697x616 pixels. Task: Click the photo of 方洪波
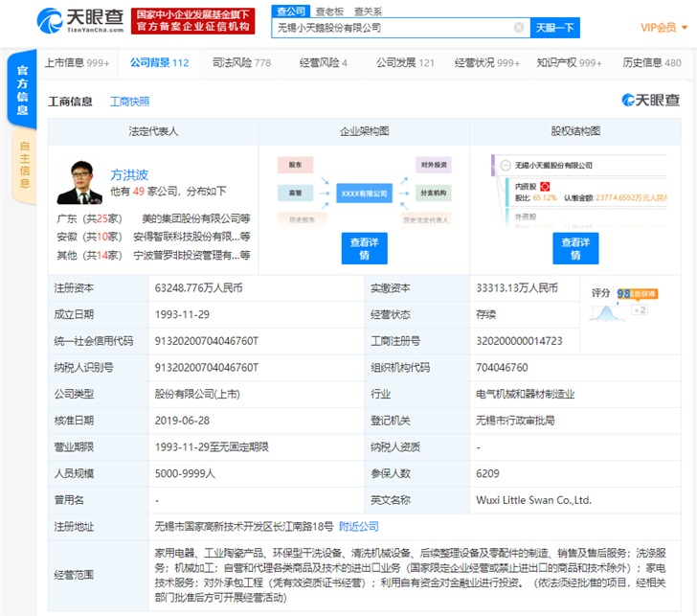(x=79, y=182)
